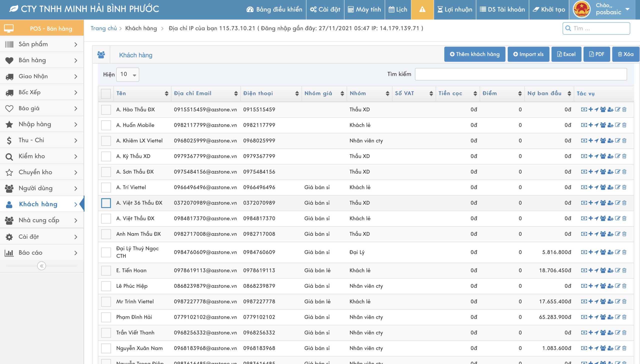Go to Bảng điều khiển in top bar
Image resolution: width=640 pixels, height=364 pixels.
coord(274,9)
